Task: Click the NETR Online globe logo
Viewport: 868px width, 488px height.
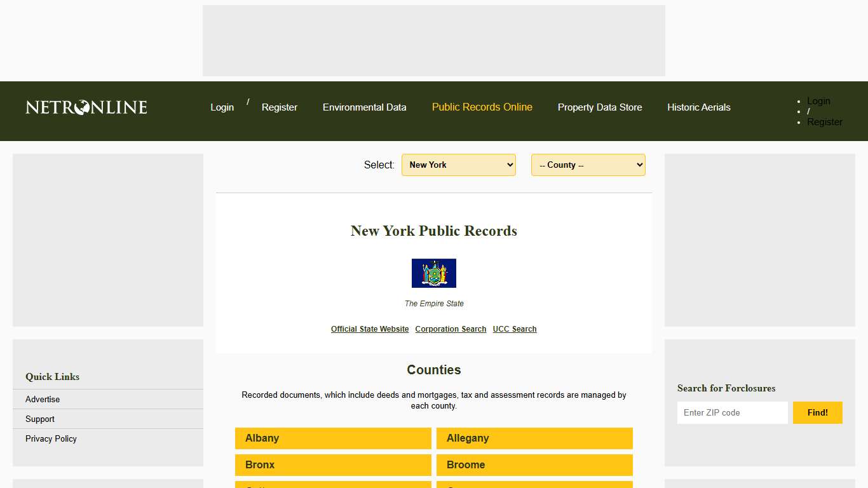Action: coord(86,107)
